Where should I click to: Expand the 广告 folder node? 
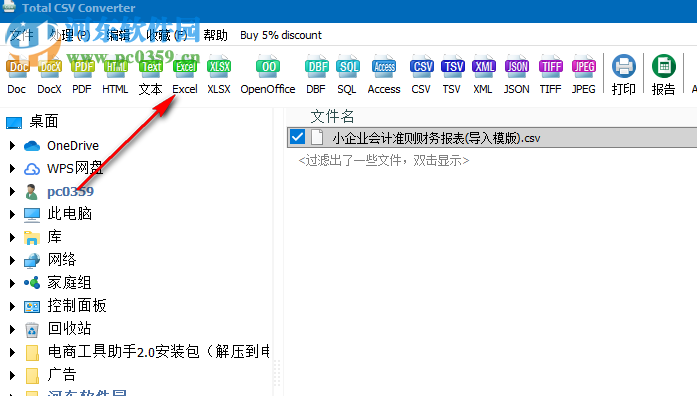coord(12,375)
